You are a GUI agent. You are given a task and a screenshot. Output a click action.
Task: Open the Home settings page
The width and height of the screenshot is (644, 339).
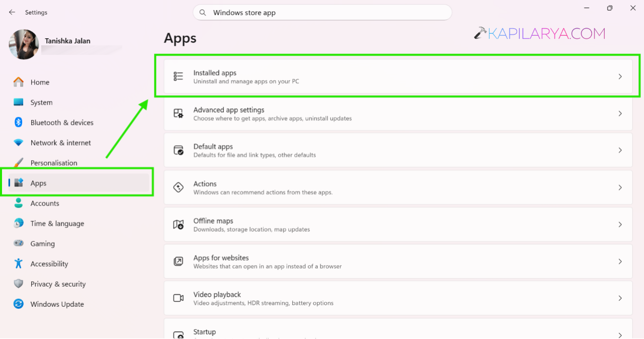(x=79, y=82)
